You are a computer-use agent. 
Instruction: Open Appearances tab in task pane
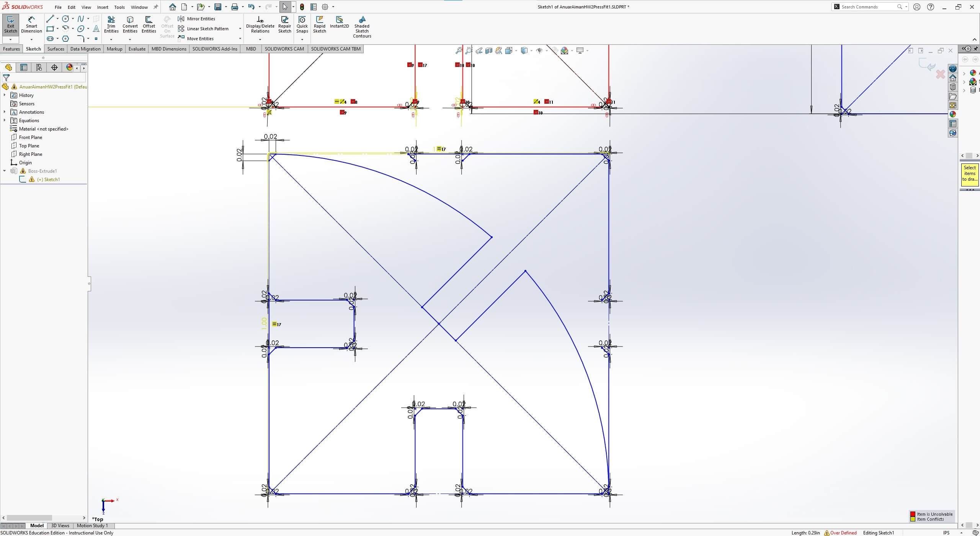[x=953, y=114]
